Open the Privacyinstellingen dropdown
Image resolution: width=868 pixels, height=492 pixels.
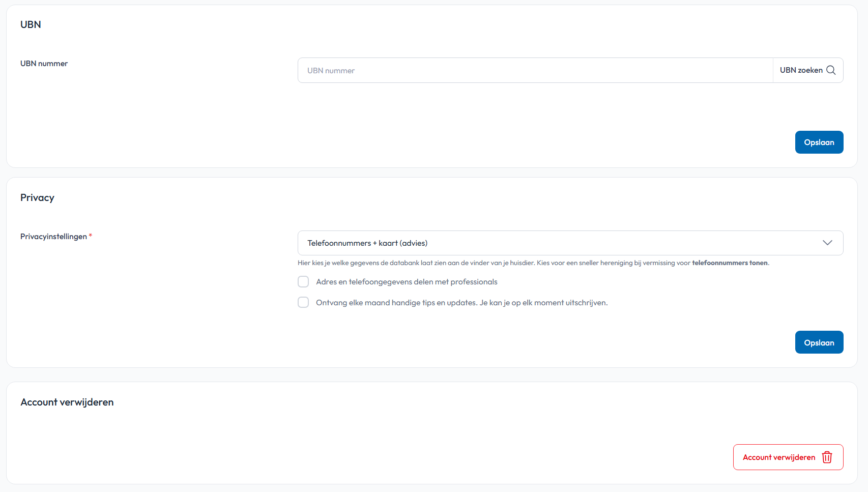click(570, 243)
